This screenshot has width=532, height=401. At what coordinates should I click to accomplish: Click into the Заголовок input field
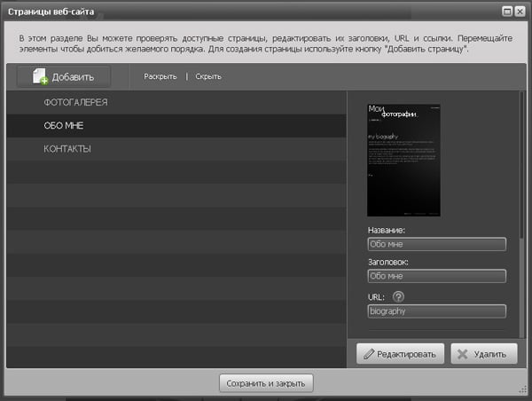pyautogui.click(x=435, y=277)
